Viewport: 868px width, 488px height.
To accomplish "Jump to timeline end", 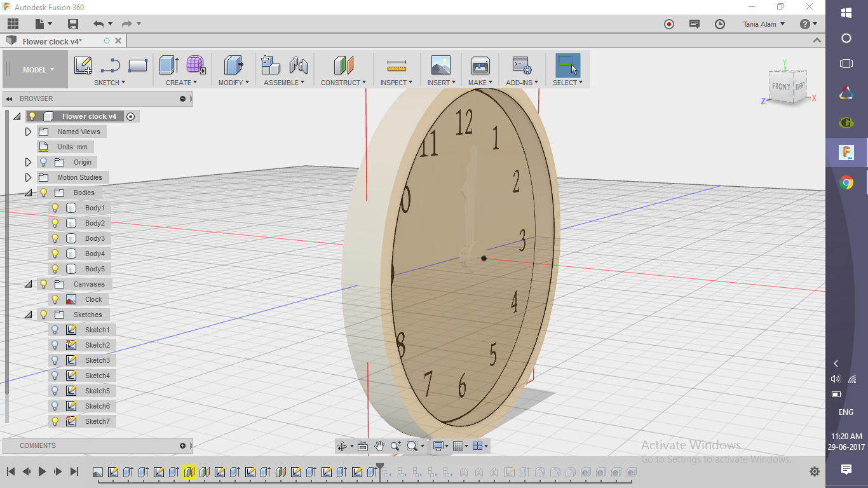I will click(x=74, y=471).
